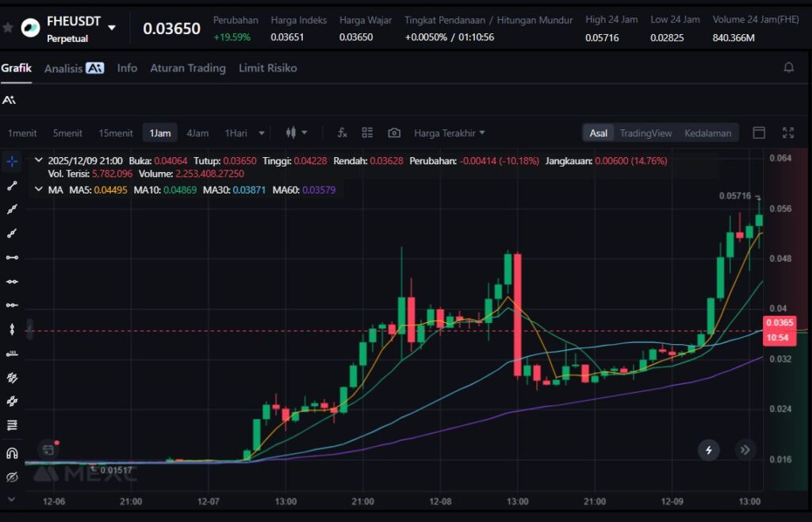
Task: Enter fullscreen chart mode
Action: coord(788,133)
